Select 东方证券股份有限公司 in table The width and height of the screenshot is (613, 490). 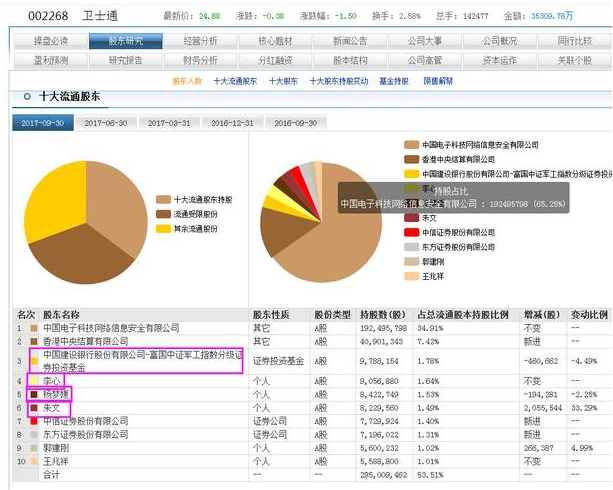[86, 434]
